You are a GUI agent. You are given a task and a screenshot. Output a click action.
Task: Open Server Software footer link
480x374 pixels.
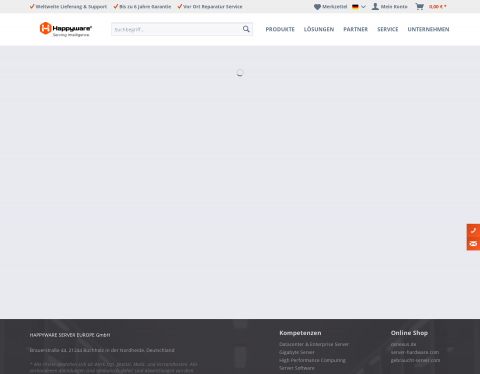coord(297,368)
